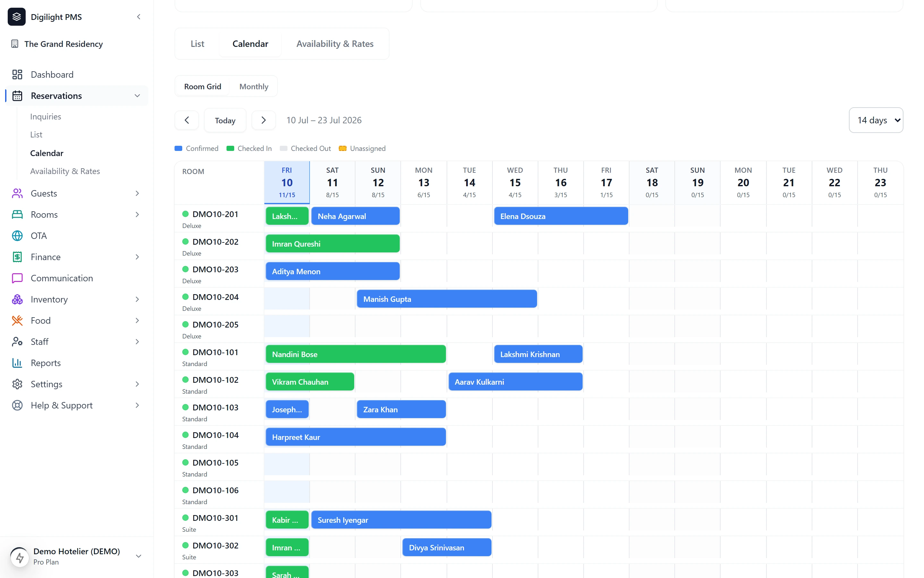Select the SAT 18 date header

click(652, 183)
